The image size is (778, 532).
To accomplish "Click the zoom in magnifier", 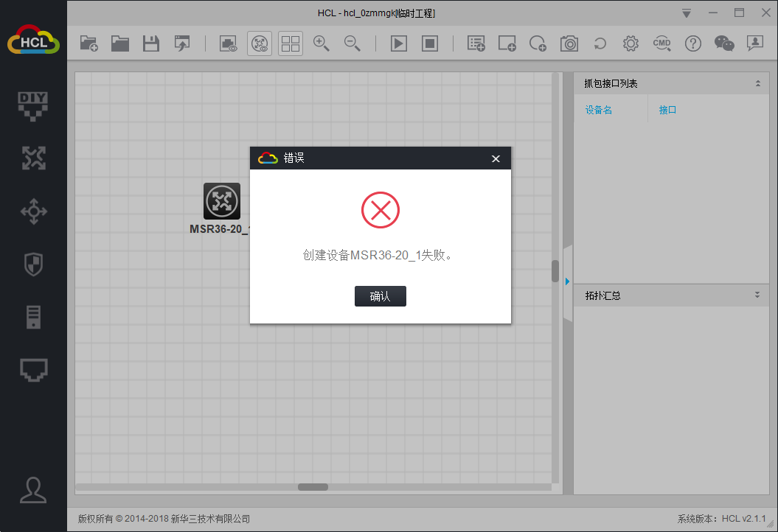I will pos(321,43).
